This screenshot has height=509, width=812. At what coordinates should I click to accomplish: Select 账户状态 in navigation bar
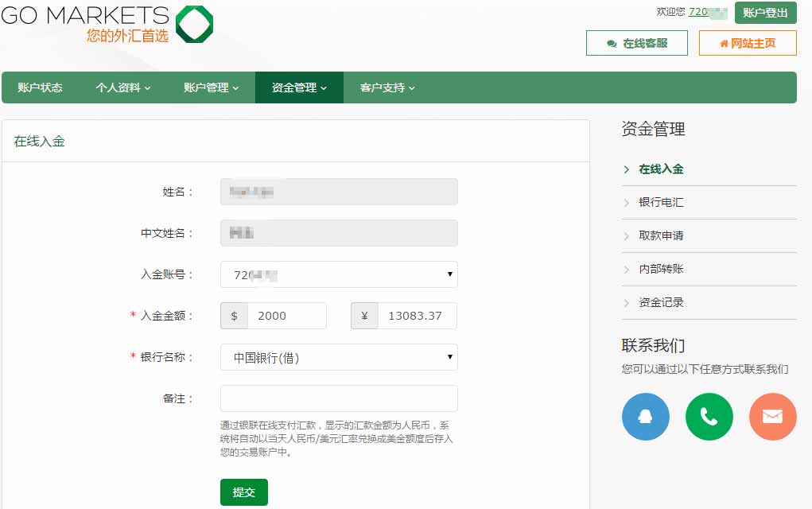point(40,87)
